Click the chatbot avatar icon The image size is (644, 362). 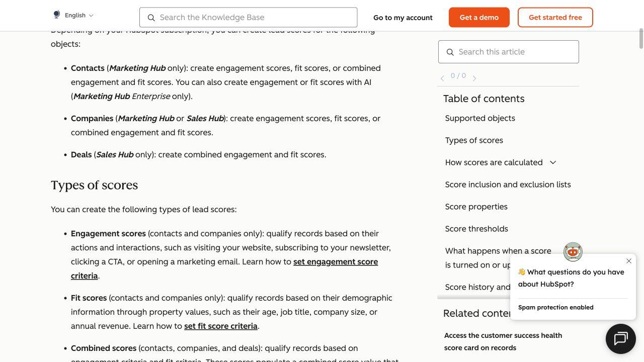[x=573, y=252]
